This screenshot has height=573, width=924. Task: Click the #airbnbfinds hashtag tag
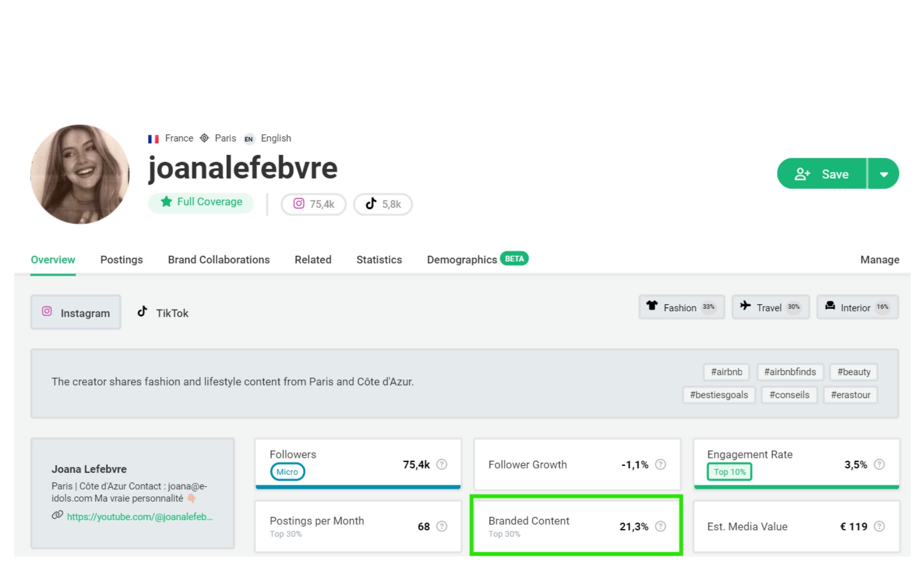(789, 372)
